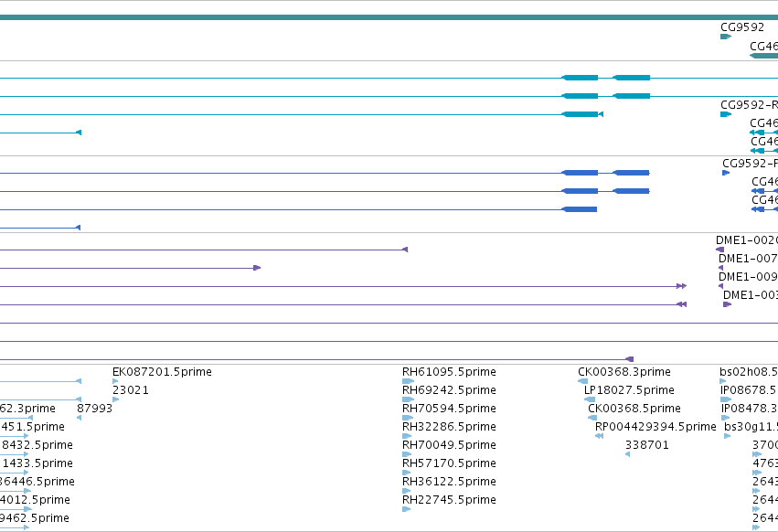This screenshot has width=778, height=532.
Task: Select the RH22745.5prime EST label
Action: coord(449,500)
